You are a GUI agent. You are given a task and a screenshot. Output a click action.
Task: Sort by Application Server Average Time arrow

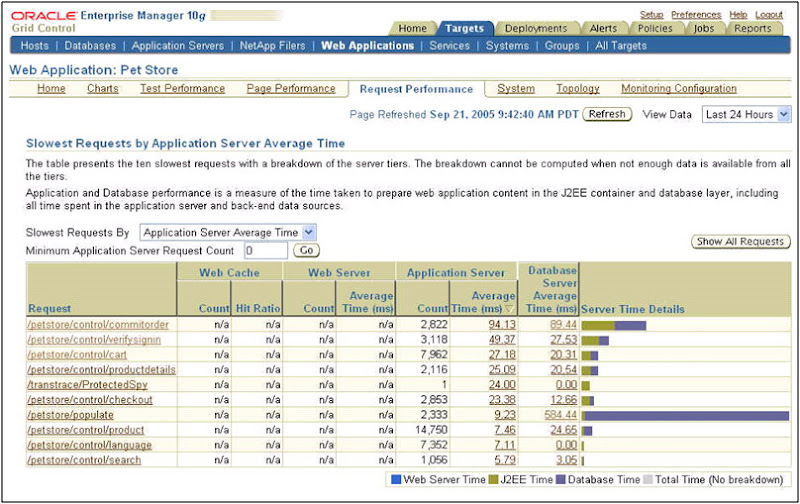(x=508, y=309)
